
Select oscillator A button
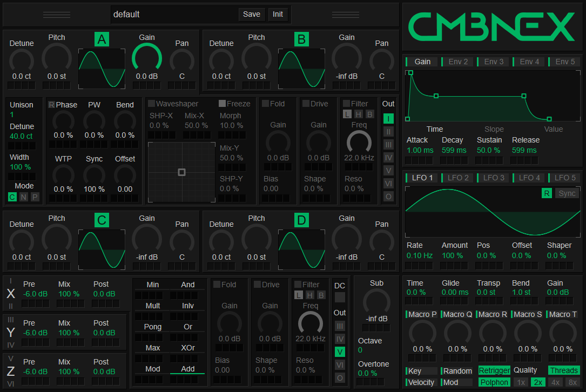[x=102, y=39]
